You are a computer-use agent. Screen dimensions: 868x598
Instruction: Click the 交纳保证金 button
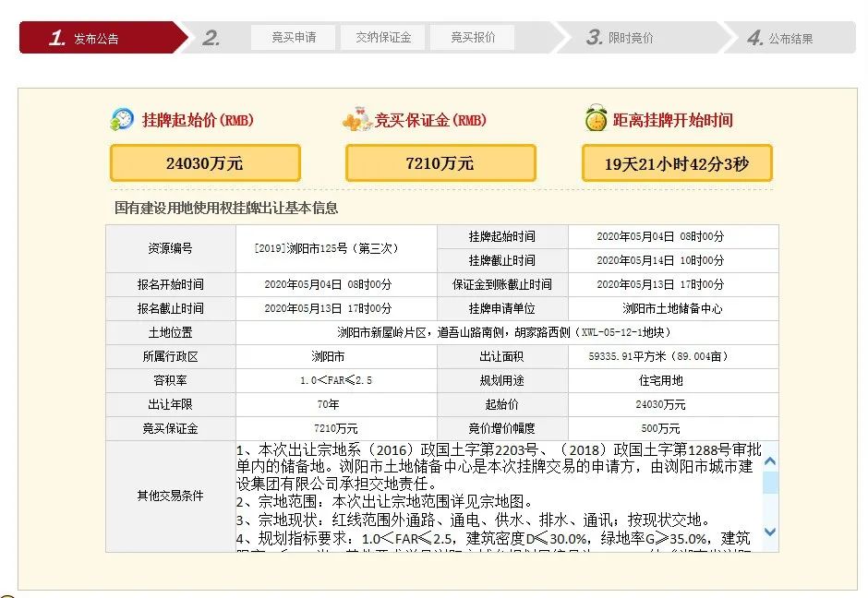coord(383,38)
